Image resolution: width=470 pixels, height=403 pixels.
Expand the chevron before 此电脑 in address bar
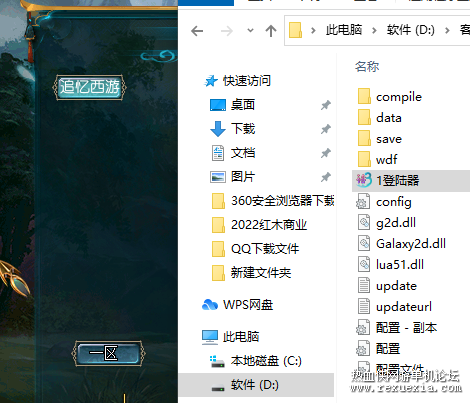coord(313,31)
